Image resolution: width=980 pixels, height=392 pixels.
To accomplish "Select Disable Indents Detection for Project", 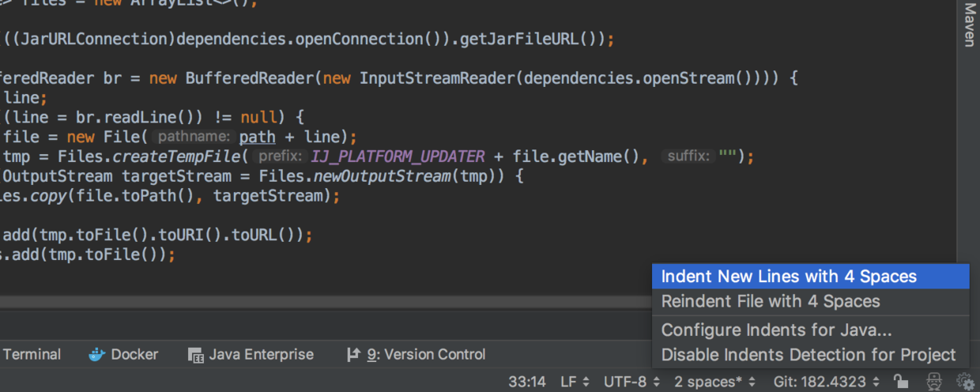I will 810,356.
